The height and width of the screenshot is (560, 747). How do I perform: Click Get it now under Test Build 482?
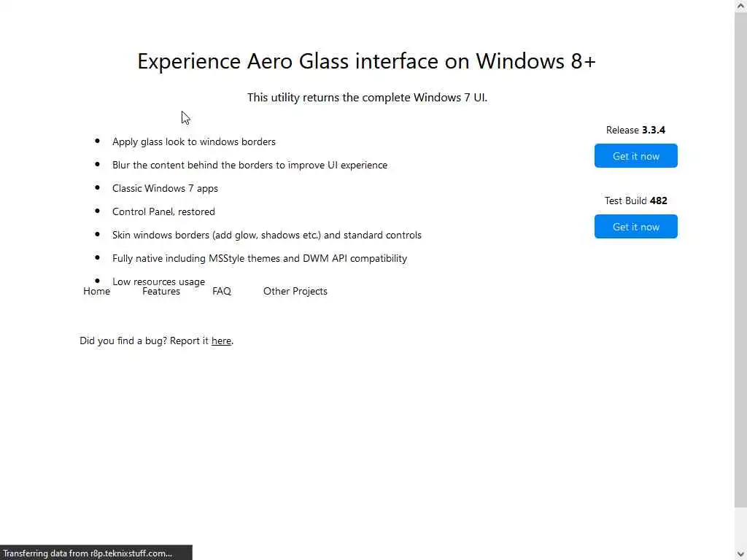point(635,227)
